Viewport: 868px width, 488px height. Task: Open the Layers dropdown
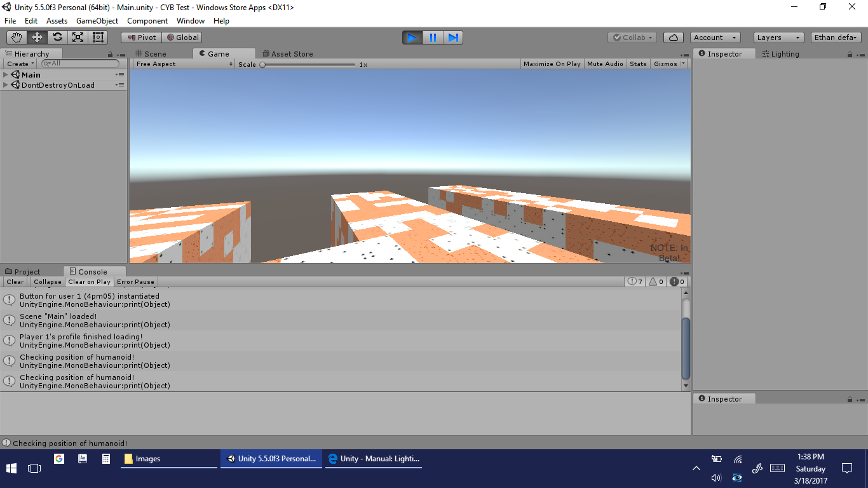tap(778, 37)
